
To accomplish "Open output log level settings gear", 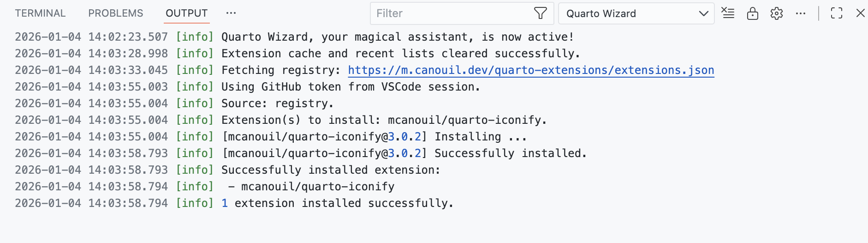I will coord(777,13).
